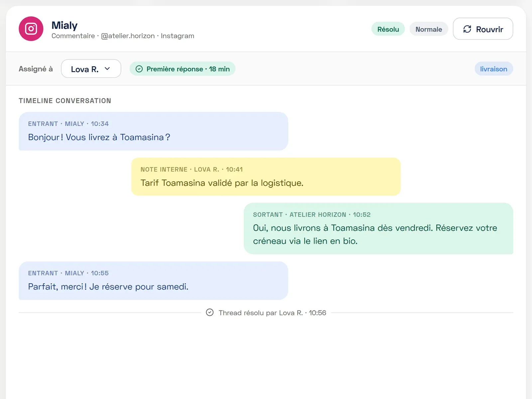The image size is (532, 399).
Task: Click the @atelier.horizon account subtitle
Action: pos(123,36)
